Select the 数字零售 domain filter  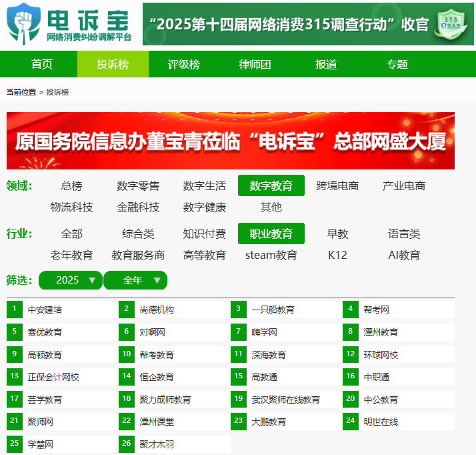[x=138, y=186]
